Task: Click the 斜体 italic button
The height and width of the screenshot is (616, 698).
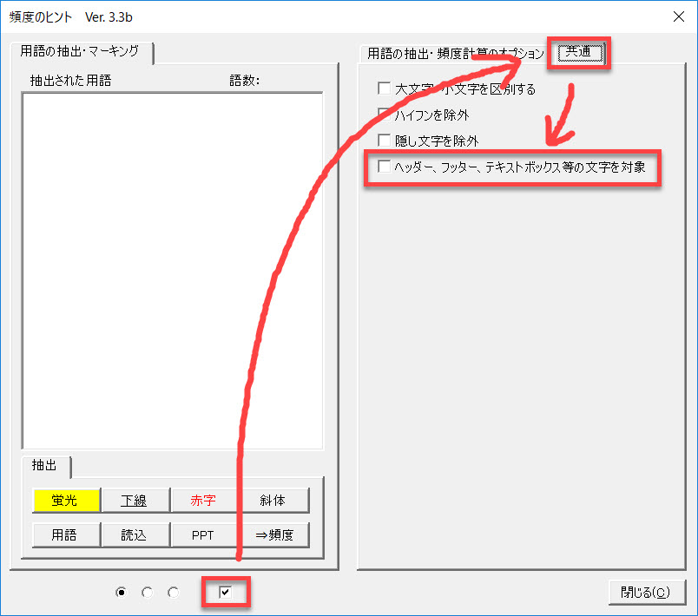Action: tap(273, 501)
